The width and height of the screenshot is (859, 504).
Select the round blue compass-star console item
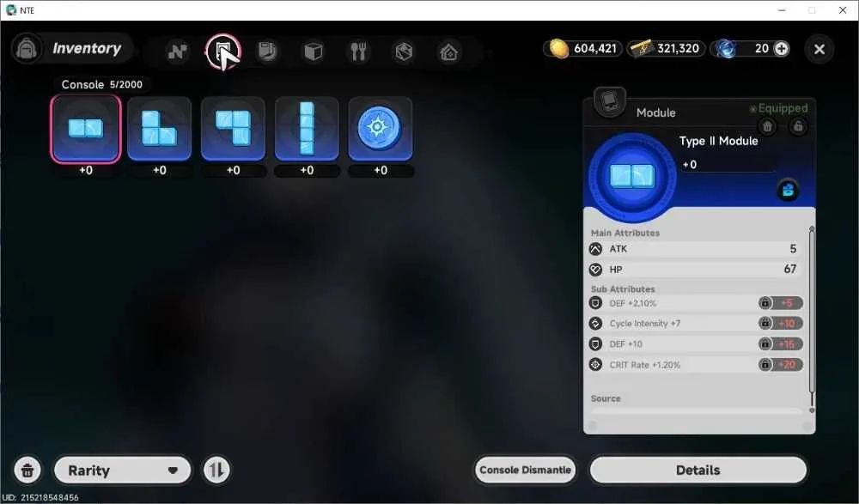point(381,129)
